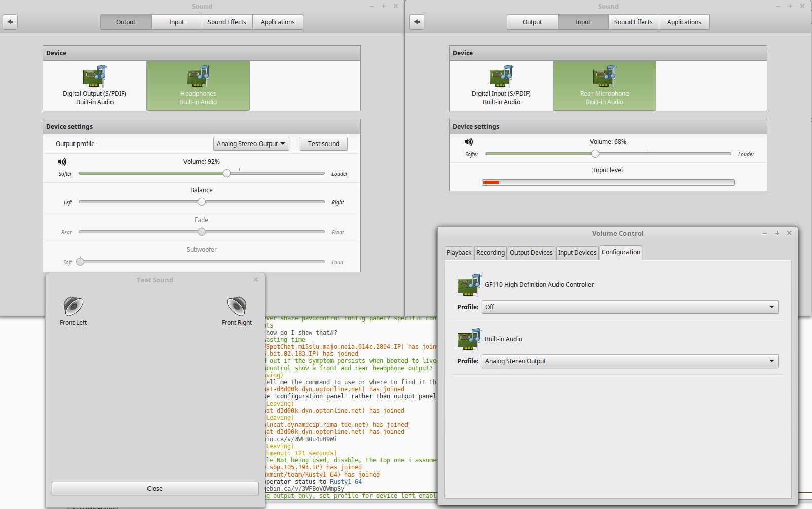
Task: Open Input Devices tab in Volume Control
Action: point(577,253)
